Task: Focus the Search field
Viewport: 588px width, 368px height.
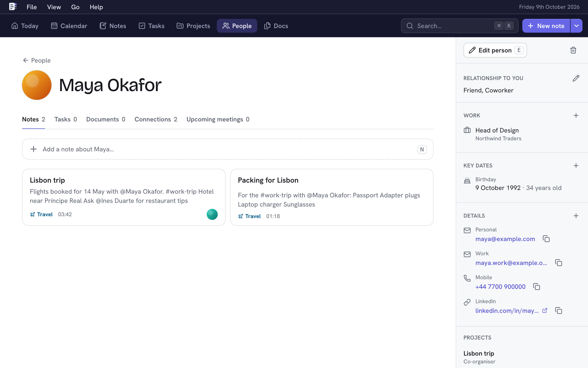Action: [x=459, y=26]
